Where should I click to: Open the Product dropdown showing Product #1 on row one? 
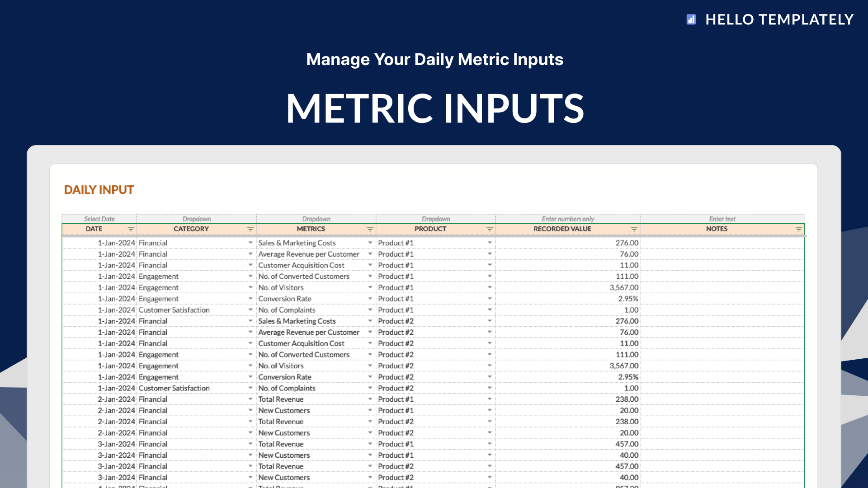click(490, 243)
